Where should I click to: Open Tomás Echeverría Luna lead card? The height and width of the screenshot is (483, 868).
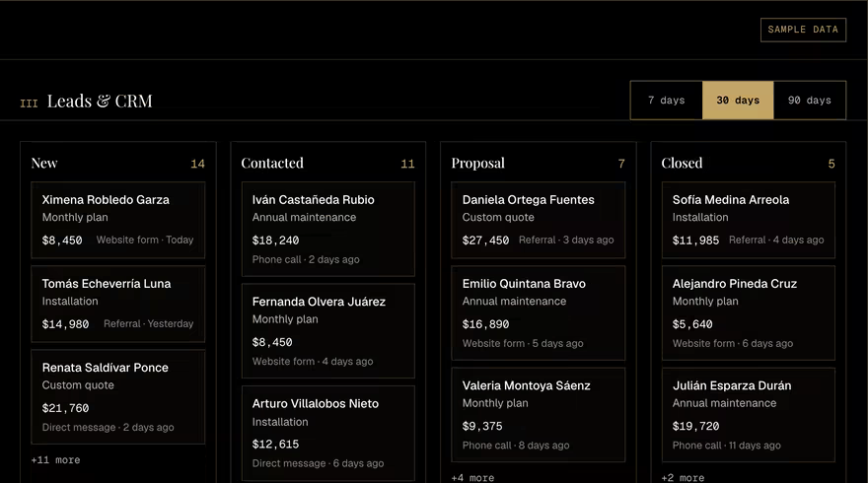118,304
